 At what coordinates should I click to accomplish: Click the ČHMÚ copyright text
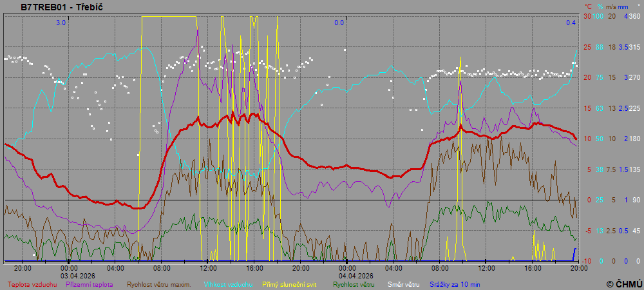tap(623, 284)
